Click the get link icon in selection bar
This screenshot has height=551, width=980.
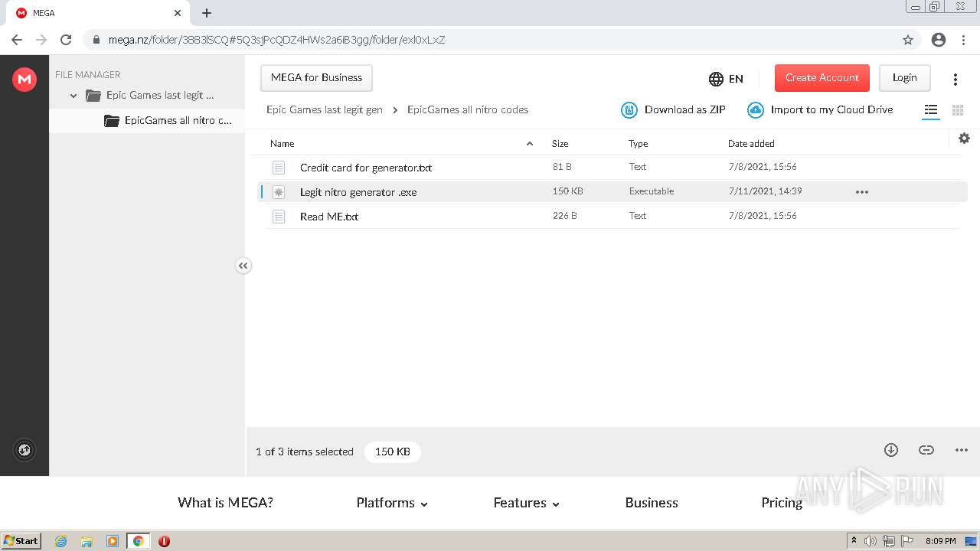926,450
